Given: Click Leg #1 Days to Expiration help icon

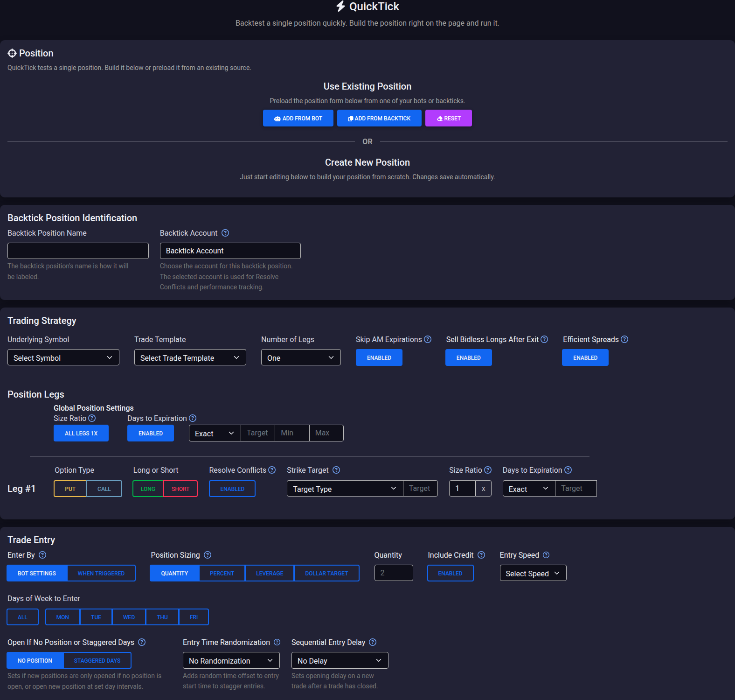Looking at the screenshot, I should pos(568,470).
